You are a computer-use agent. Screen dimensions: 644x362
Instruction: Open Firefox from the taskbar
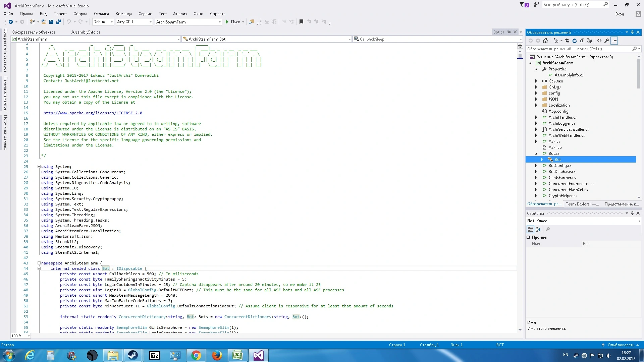(217, 355)
